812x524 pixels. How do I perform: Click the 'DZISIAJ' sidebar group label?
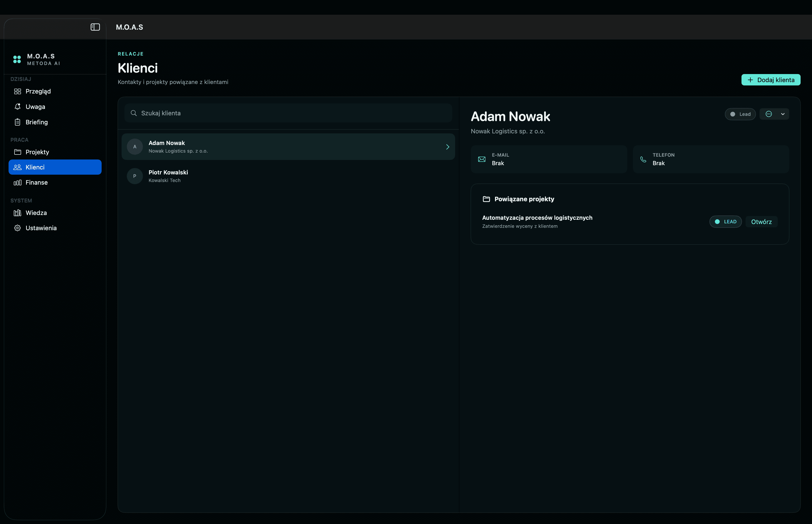click(x=21, y=79)
